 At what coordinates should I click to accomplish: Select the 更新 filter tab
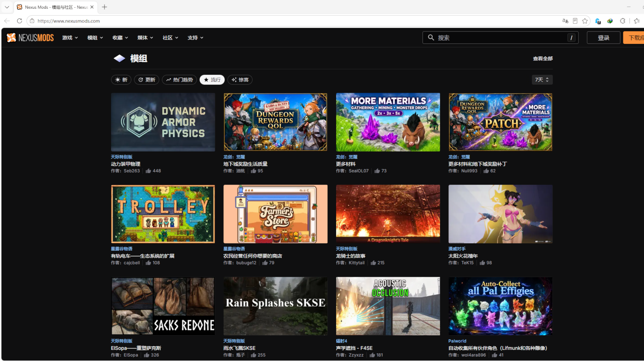(x=147, y=80)
